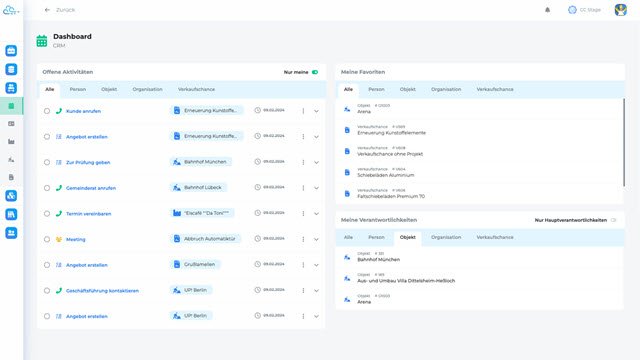This screenshot has width=640, height=360.
Task: Expand the Großlamellen Angebot erstellen row
Action: tap(316, 265)
